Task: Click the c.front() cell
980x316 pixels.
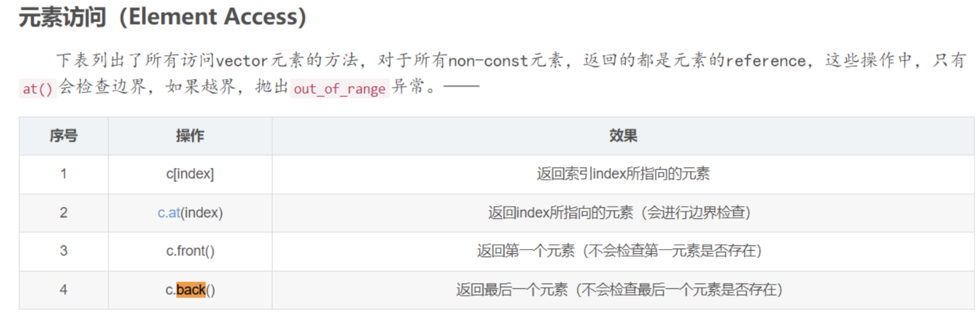Action: (190, 251)
